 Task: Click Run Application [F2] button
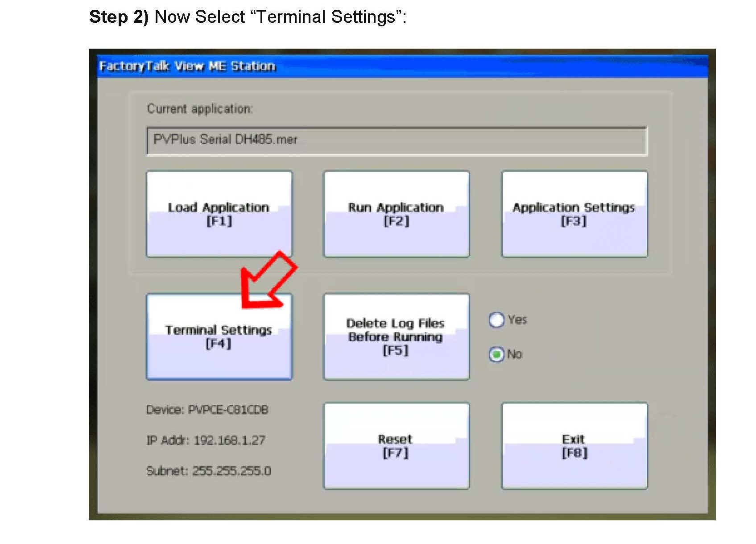(x=396, y=214)
